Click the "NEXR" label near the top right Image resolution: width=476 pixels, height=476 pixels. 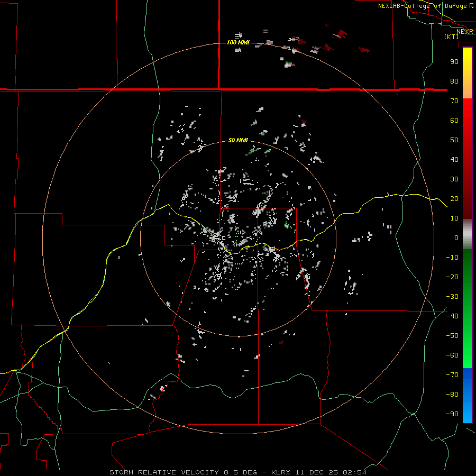click(x=465, y=32)
